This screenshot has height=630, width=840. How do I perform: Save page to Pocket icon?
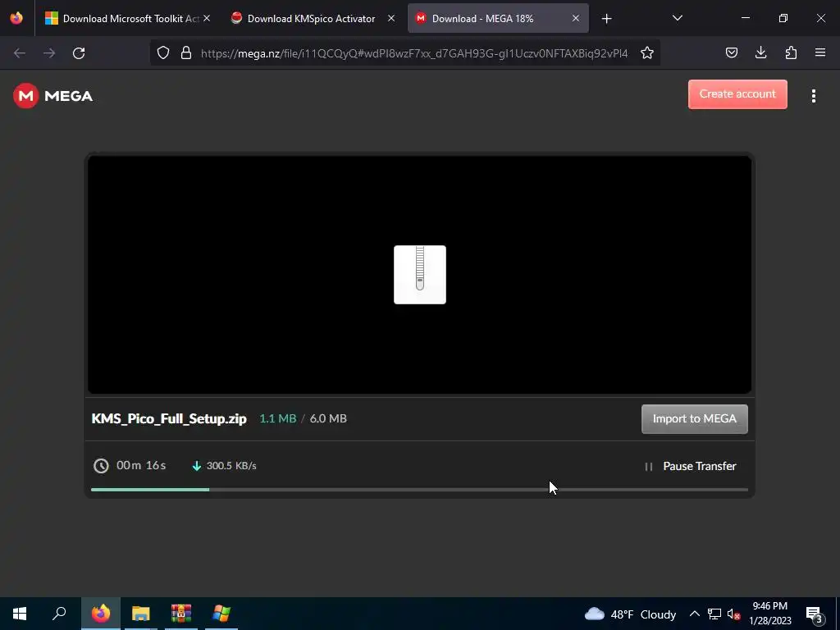point(731,52)
